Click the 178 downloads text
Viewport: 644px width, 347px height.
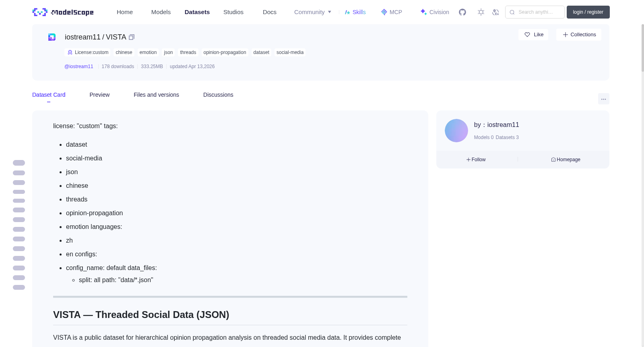pos(118,66)
